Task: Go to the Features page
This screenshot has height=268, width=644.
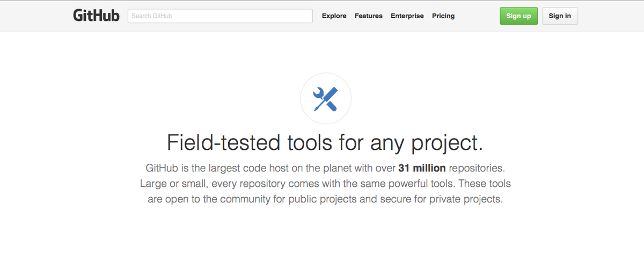Action: point(369,16)
